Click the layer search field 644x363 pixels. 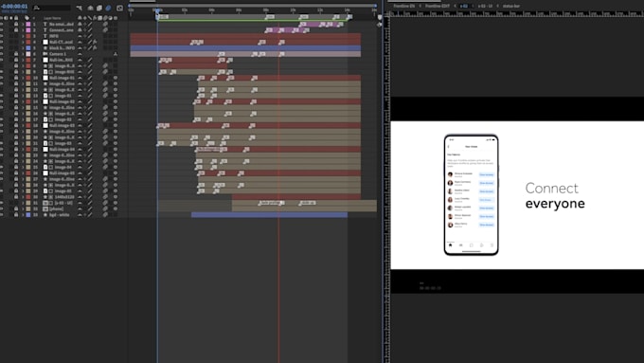tap(51, 8)
